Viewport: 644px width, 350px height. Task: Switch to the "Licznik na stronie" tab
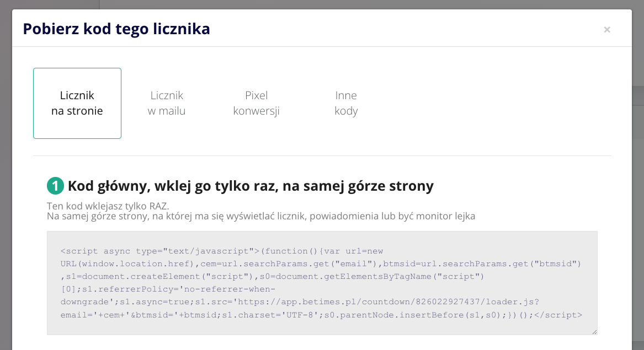[77, 103]
